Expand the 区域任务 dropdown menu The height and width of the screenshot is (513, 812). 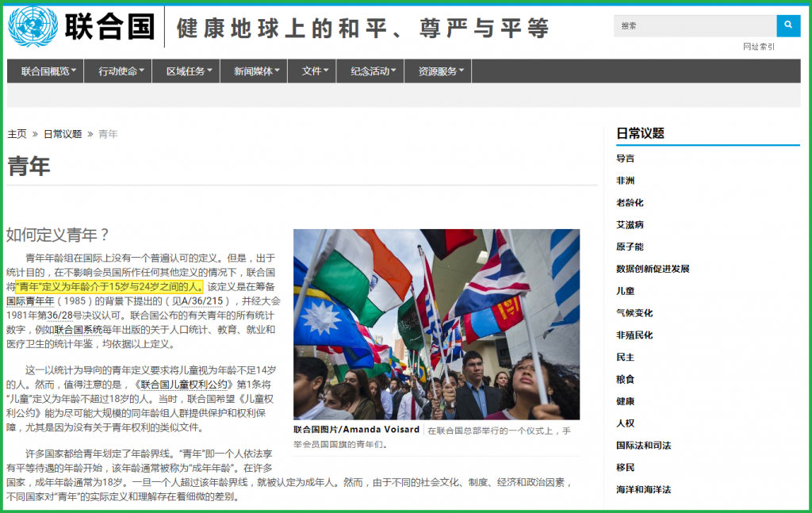point(189,71)
